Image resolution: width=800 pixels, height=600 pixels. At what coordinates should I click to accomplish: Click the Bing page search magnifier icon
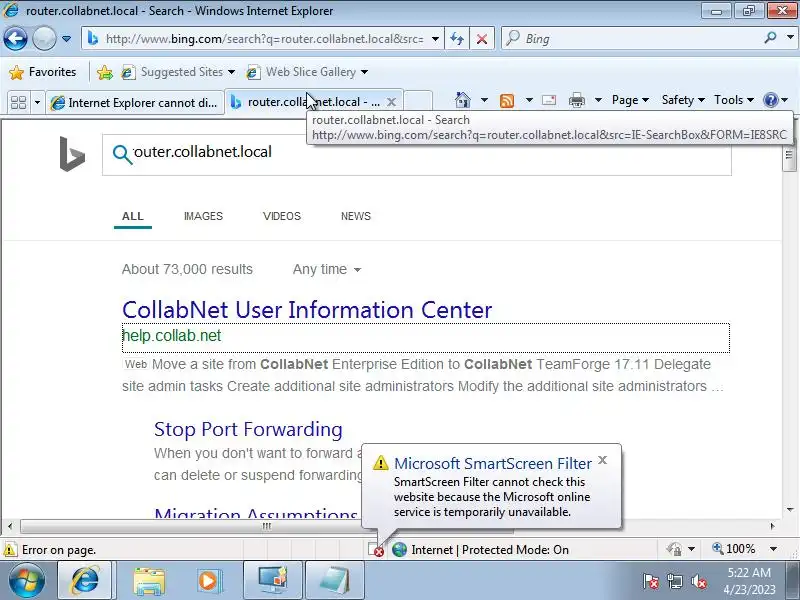click(122, 154)
